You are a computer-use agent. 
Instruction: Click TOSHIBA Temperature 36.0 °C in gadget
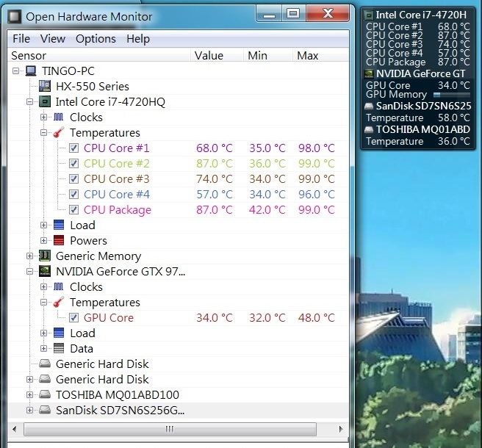point(454,141)
